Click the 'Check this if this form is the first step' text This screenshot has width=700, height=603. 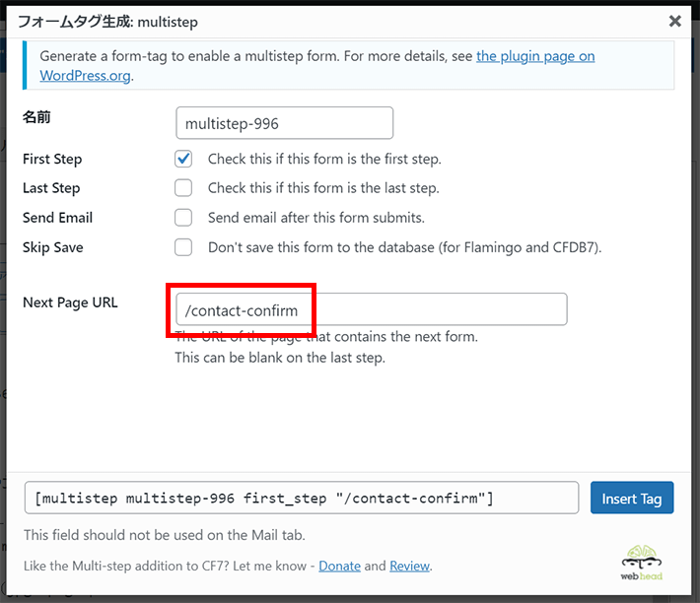tap(324, 160)
